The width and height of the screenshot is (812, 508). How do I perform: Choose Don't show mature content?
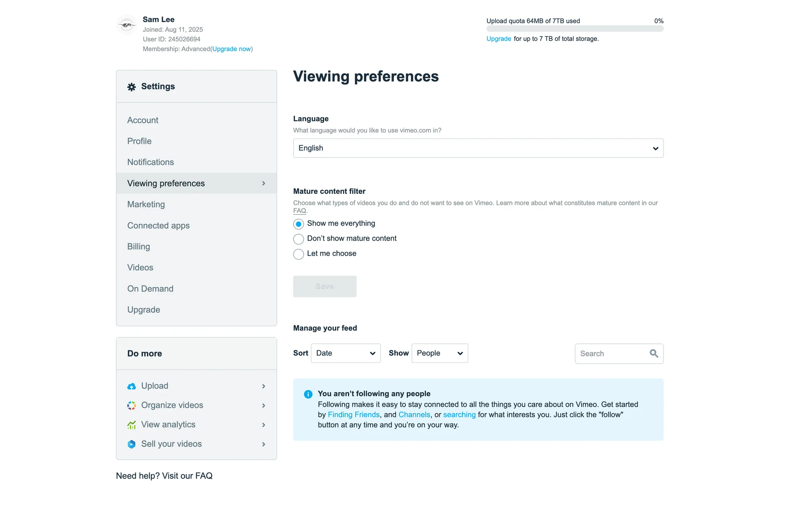pyautogui.click(x=299, y=239)
